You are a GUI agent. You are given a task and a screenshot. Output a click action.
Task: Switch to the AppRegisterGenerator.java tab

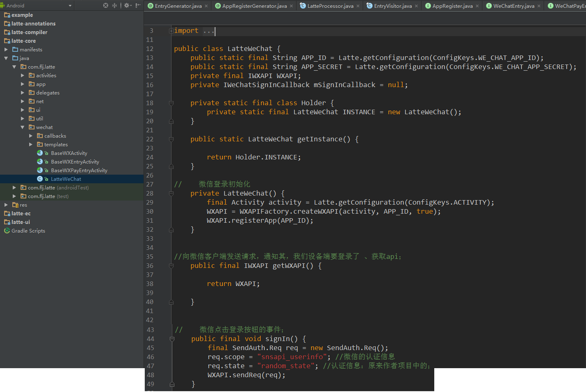tap(255, 6)
